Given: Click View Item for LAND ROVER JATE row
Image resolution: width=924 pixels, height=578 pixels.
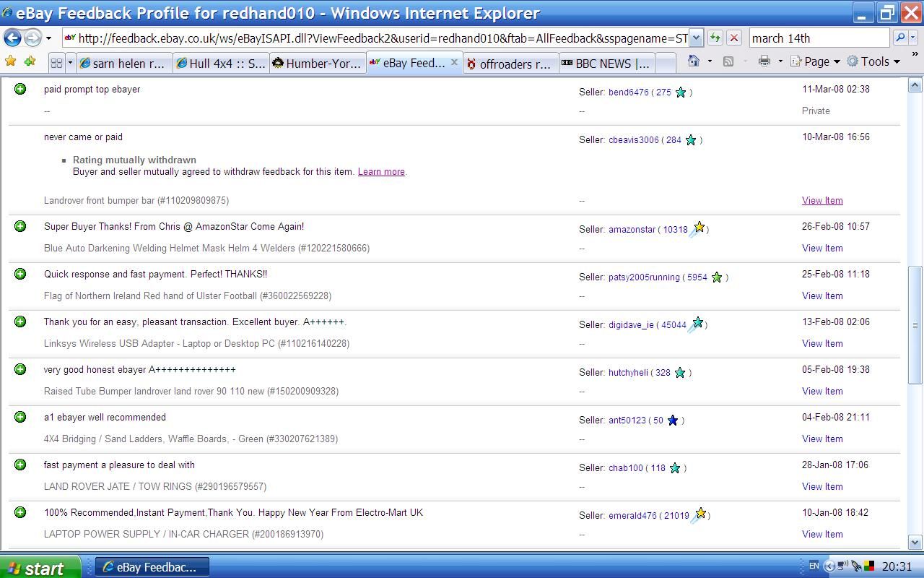Looking at the screenshot, I should [x=822, y=487].
